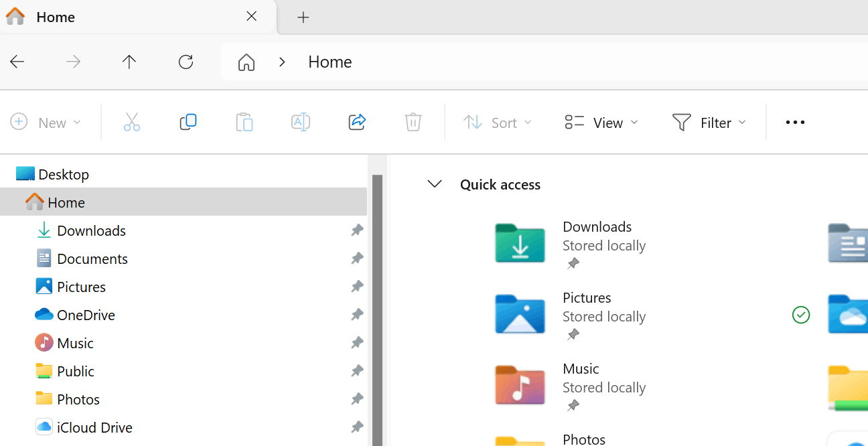Click the Forward navigation arrow
The width and height of the screenshot is (868, 446).
pyautogui.click(x=73, y=62)
